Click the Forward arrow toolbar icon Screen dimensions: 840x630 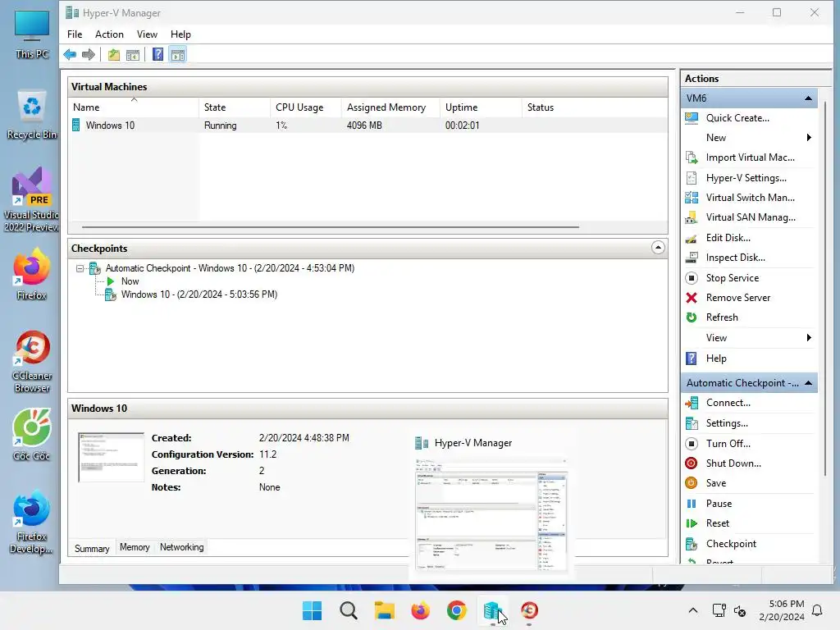pyautogui.click(x=89, y=55)
